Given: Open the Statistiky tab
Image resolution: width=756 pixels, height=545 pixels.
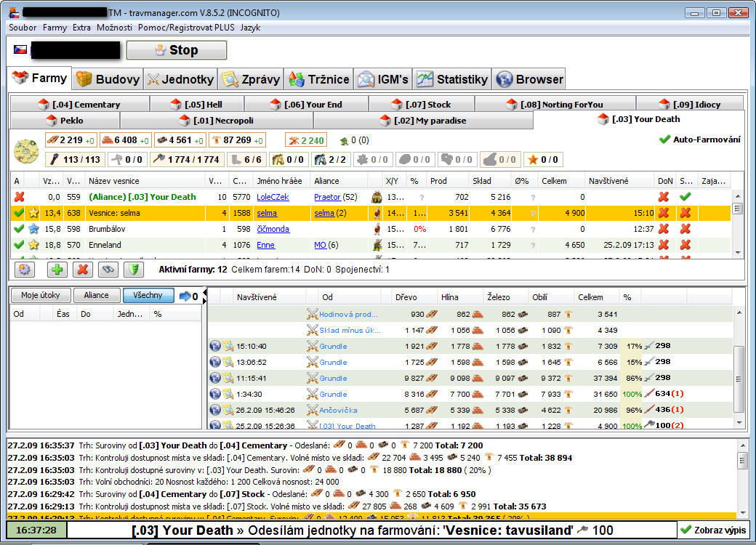Looking at the screenshot, I should (452, 79).
